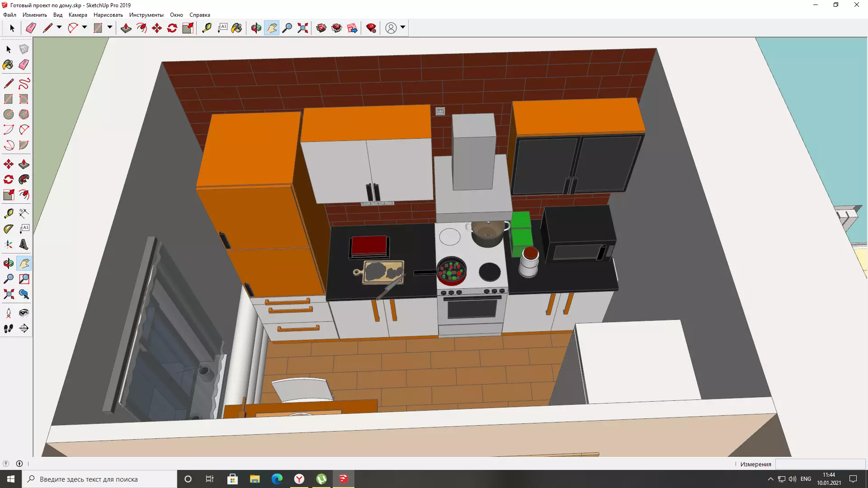Image resolution: width=868 pixels, height=488 pixels.
Task: Open the Нарисовать menu
Action: click(108, 15)
